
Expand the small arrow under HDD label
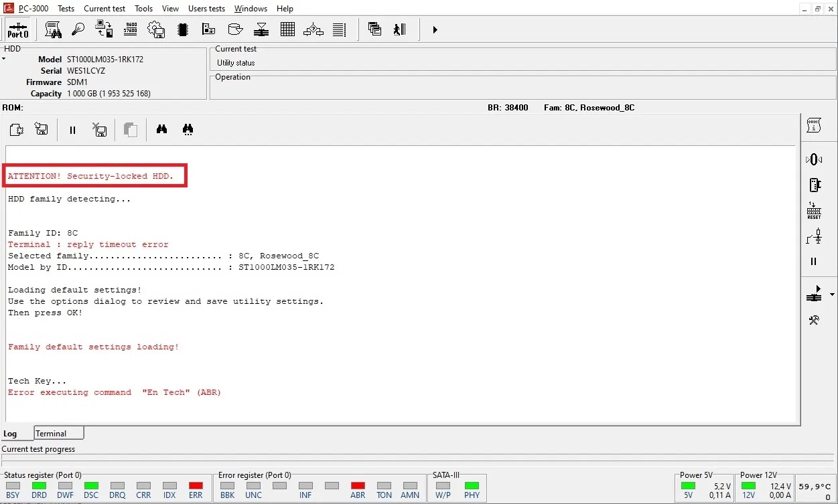tap(3, 60)
